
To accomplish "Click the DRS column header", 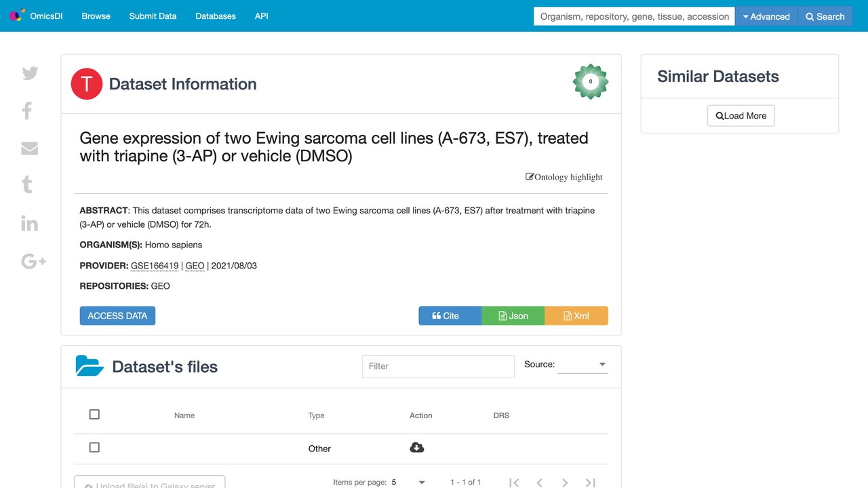I will pyautogui.click(x=501, y=415).
